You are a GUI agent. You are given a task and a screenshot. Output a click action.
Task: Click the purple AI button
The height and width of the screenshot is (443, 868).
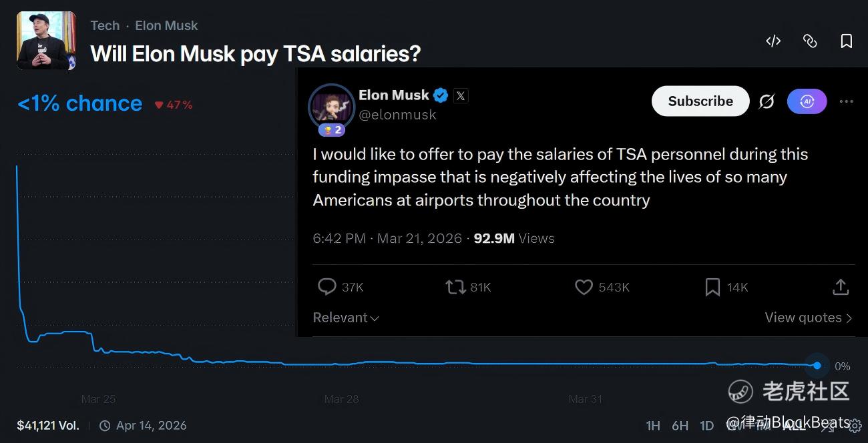click(807, 101)
